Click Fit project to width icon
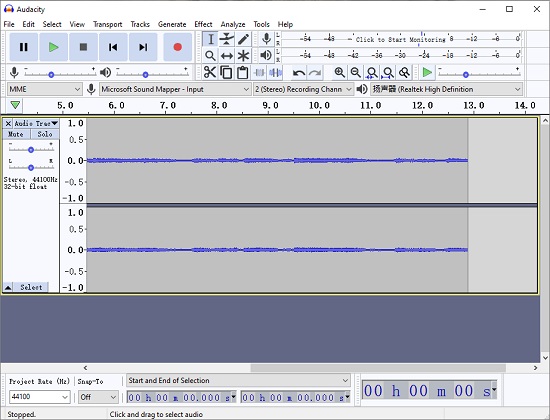This screenshot has width=550, height=420. (388, 73)
